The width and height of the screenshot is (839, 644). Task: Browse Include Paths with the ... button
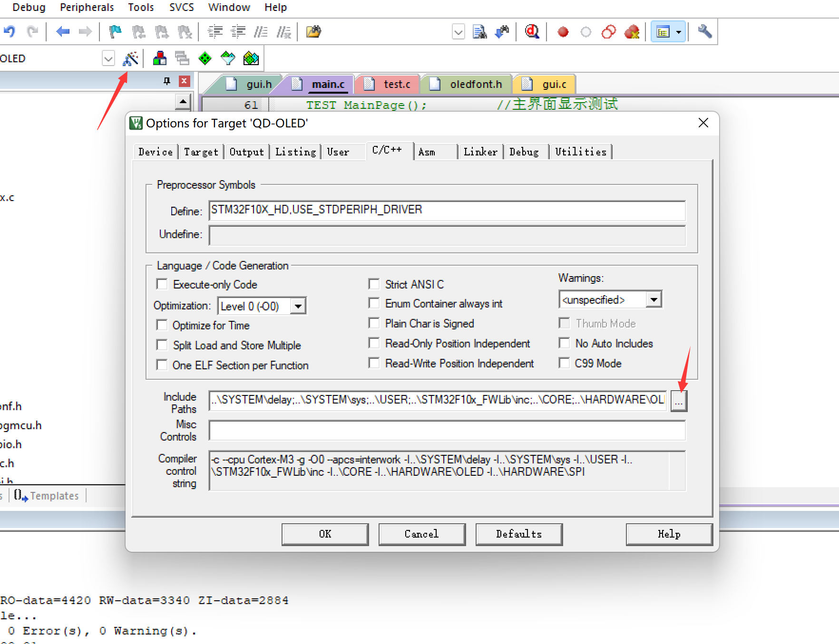[x=679, y=401]
